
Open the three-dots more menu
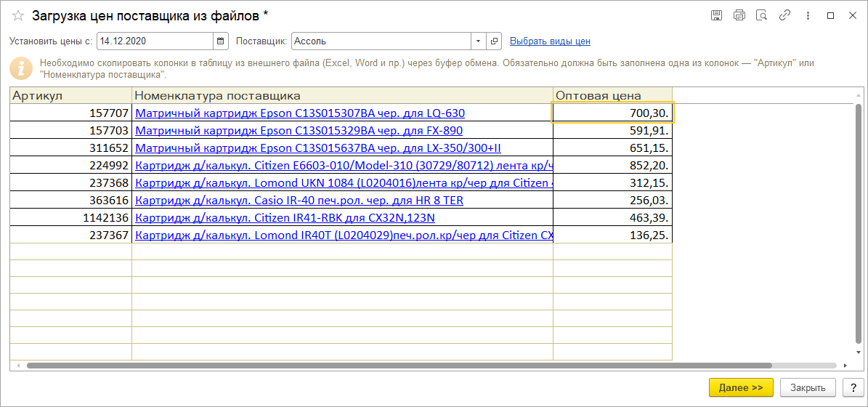pyautogui.click(x=808, y=15)
